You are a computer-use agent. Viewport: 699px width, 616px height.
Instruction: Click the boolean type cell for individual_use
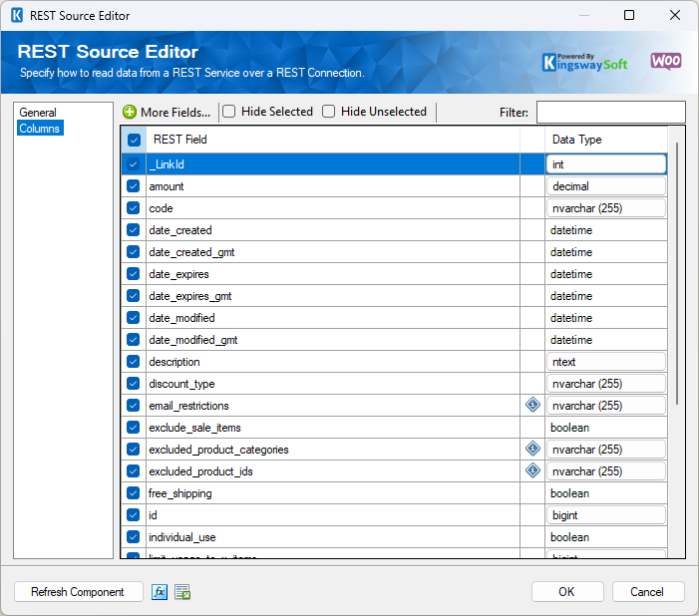[x=606, y=537]
